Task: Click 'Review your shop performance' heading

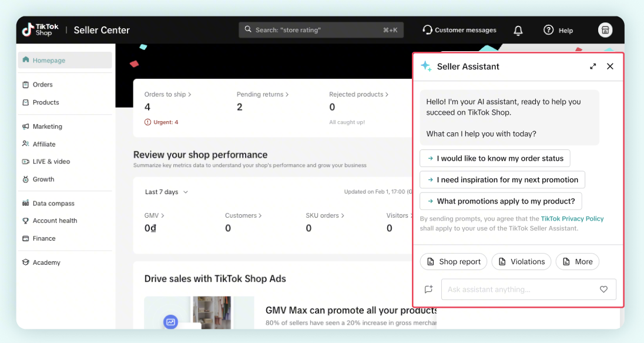Action: click(x=200, y=155)
